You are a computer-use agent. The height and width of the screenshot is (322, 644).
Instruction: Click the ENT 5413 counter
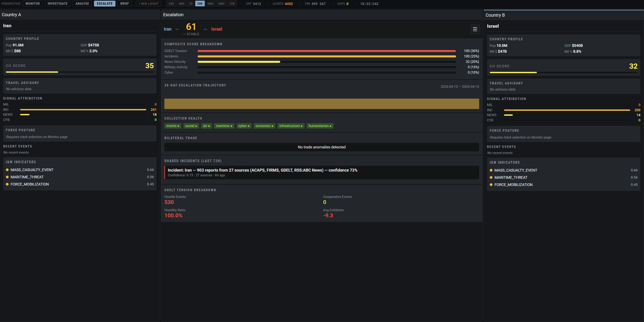tap(253, 4)
